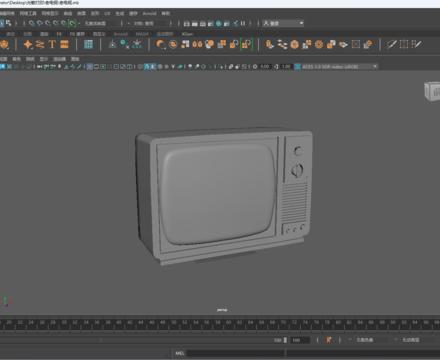Click the MEL script type label
Screen dimensions: 440x360
[180, 353]
